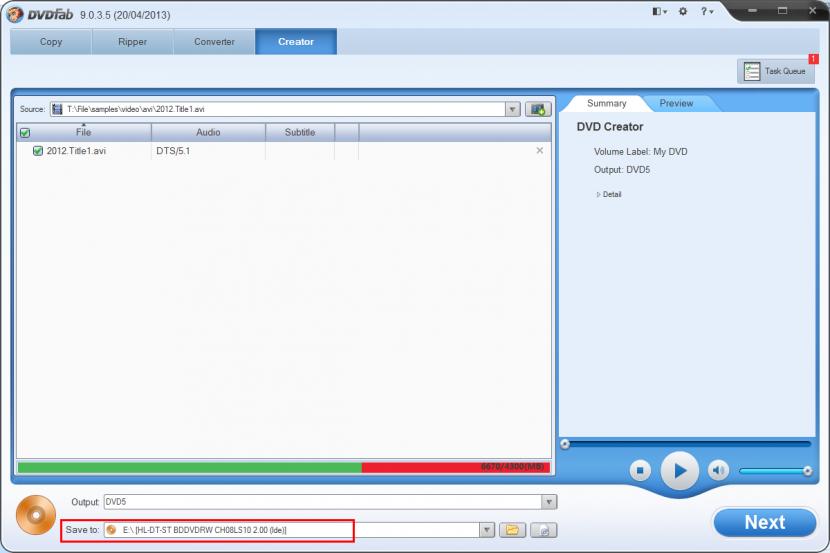This screenshot has height=553, width=830.
Task: Select the Creator tab
Action: click(296, 42)
